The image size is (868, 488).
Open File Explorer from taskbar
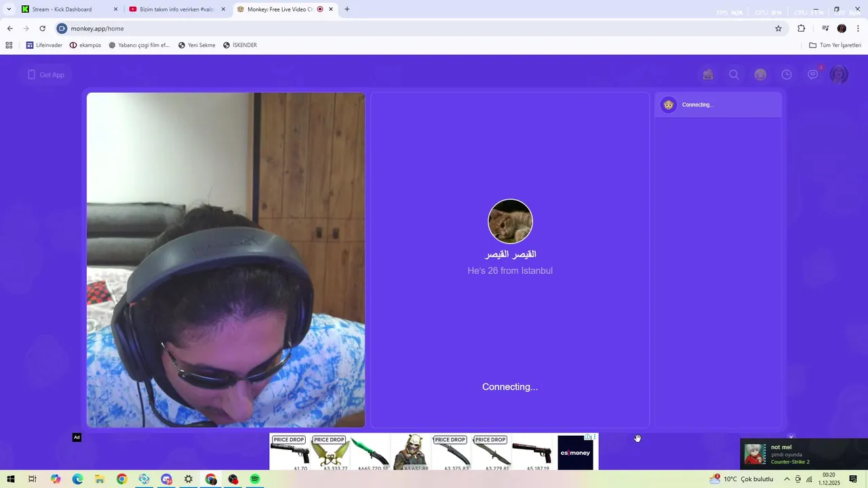click(x=100, y=479)
